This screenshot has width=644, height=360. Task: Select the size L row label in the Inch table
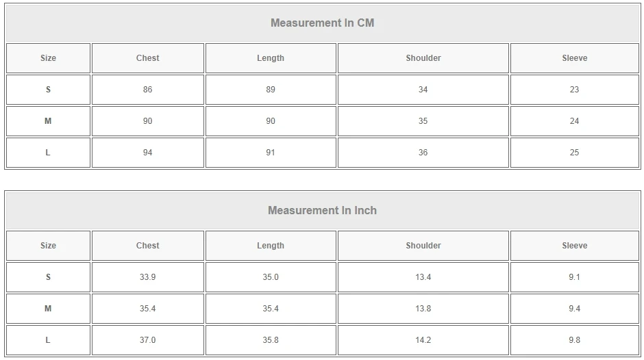pos(48,340)
